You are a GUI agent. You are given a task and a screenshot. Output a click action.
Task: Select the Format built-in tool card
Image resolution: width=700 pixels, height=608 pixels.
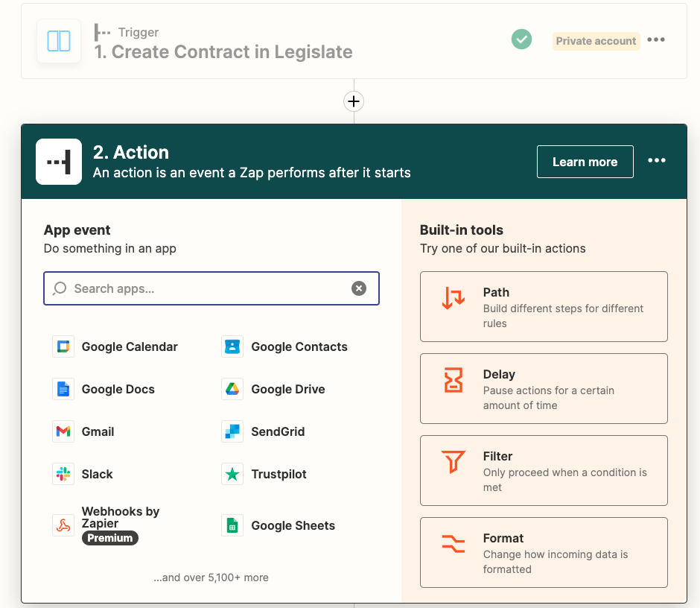coord(544,553)
